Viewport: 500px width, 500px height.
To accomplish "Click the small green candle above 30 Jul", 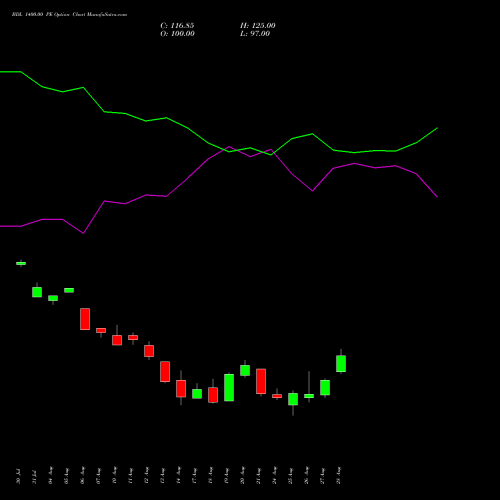I will 21,263.
